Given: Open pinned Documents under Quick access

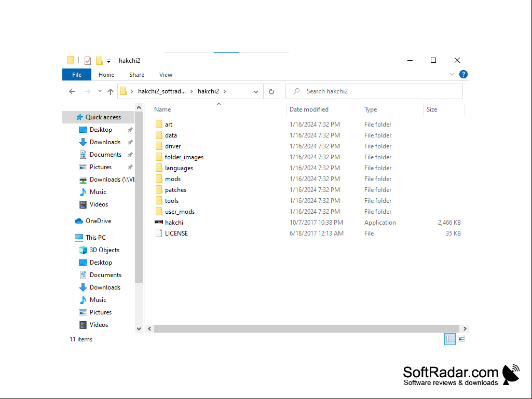Looking at the screenshot, I should (105, 155).
